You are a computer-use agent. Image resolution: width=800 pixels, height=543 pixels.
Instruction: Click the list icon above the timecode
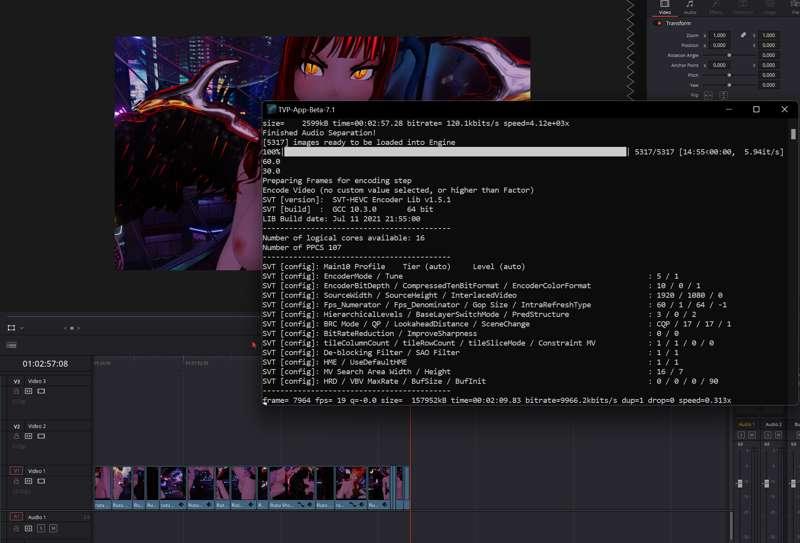click(11, 345)
